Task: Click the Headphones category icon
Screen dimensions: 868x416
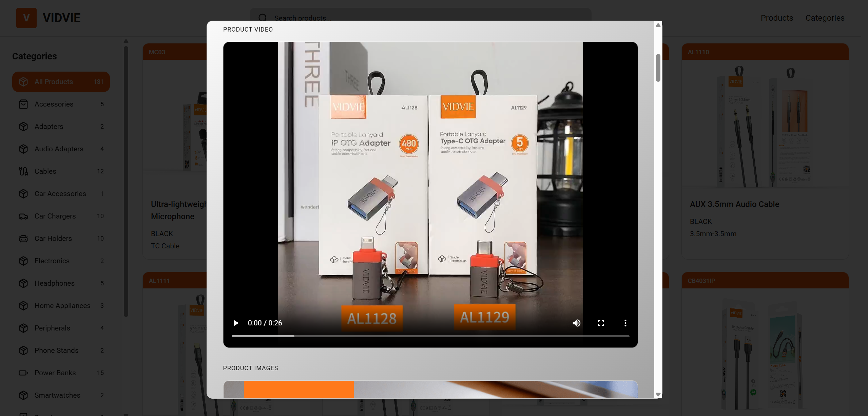Action: 23,283
